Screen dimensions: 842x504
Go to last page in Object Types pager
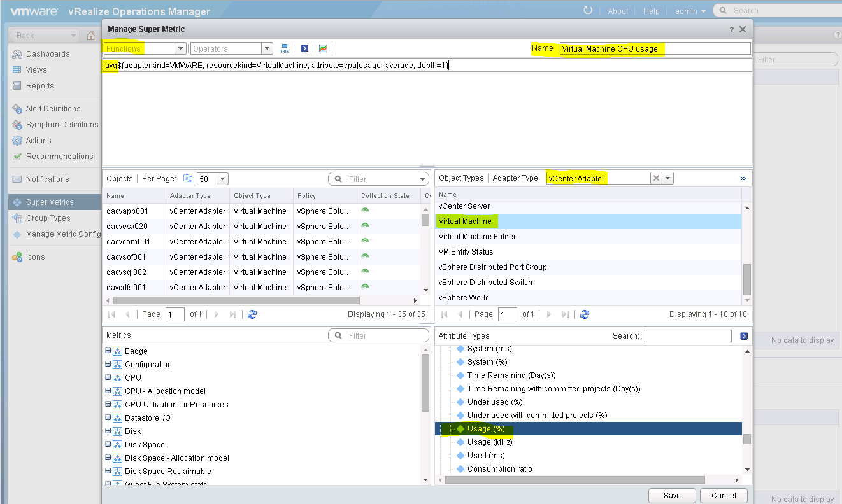tap(565, 314)
